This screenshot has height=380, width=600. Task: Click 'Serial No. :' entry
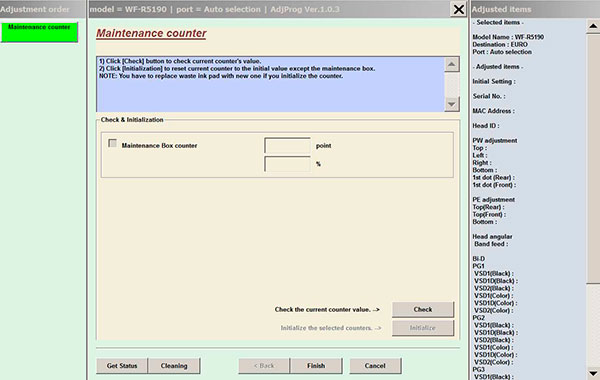pyautogui.click(x=489, y=96)
